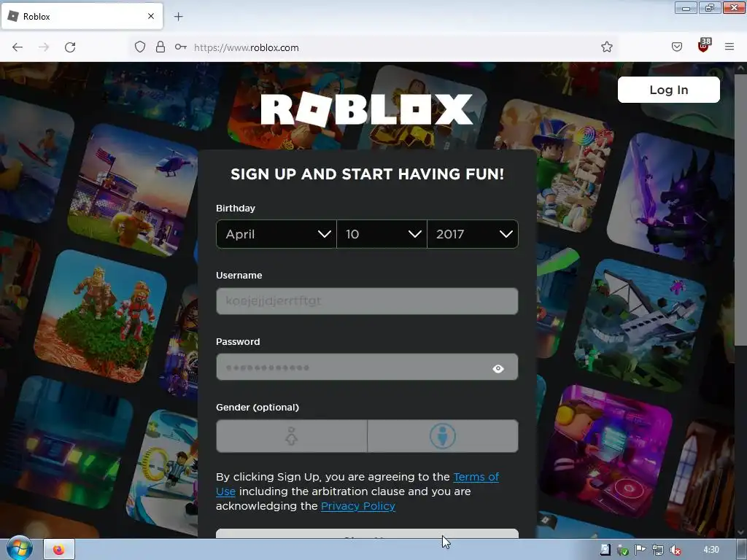Open the Firefox hamburger menu
747x560 pixels.
(x=729, y=47)
